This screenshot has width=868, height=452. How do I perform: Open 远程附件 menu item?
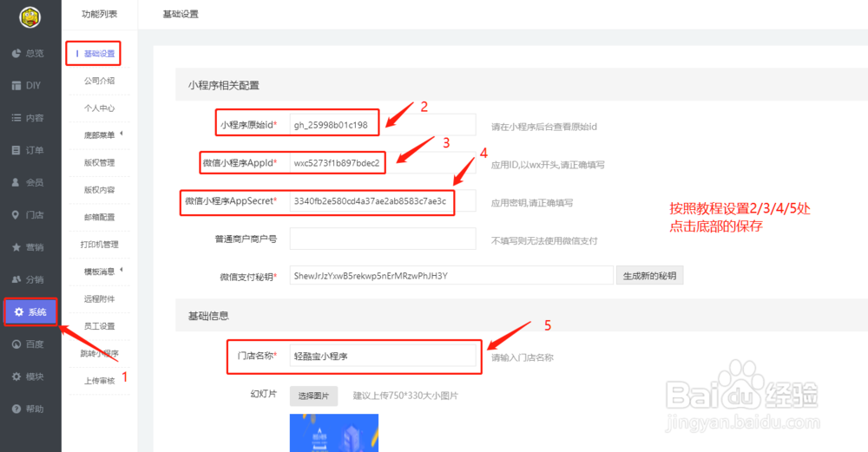click(x=99, y=298)
